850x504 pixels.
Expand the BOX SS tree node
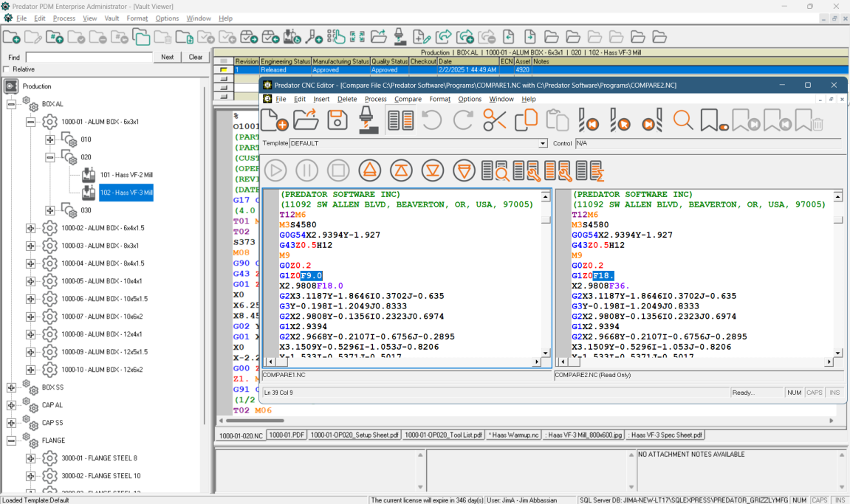[11, 387]
